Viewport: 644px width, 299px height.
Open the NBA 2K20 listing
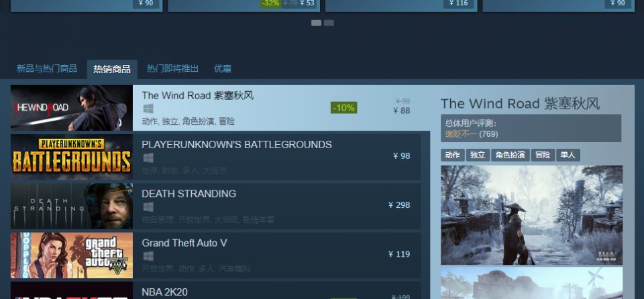215,290
